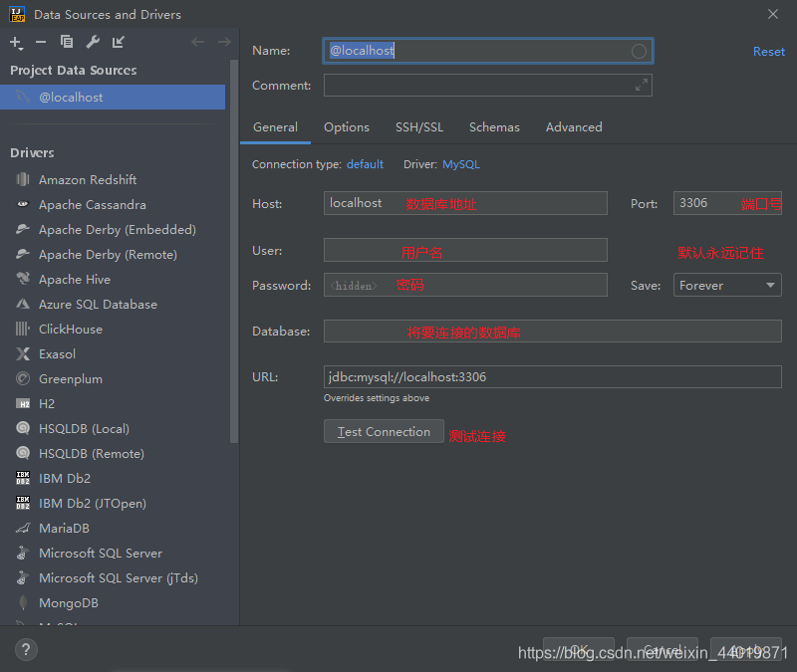The width and height of the screenshot is (797, 672).
Task: Click the Apache Derby (Remote) driver icon
Action: 23,254
